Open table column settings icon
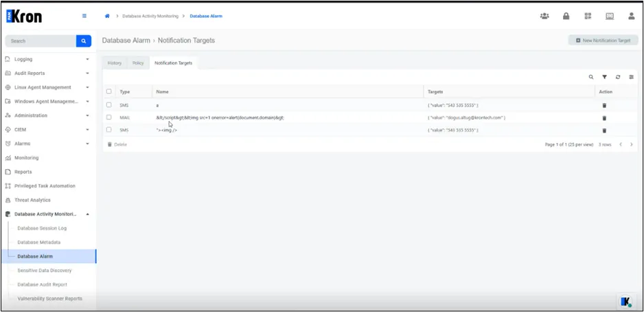The image size is (644, 312). pyautogui.click(x=631, y=77)
